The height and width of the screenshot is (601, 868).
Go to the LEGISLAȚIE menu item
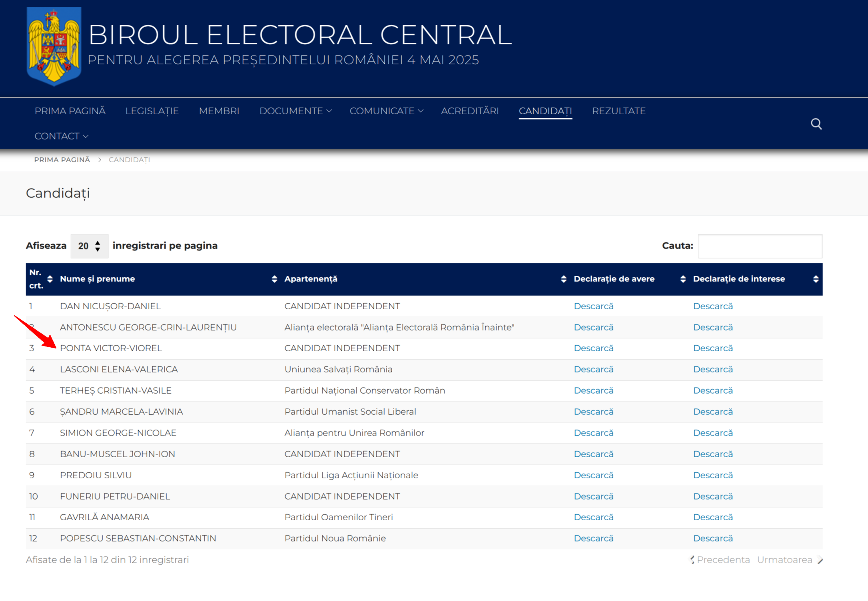tap(152, 111)
